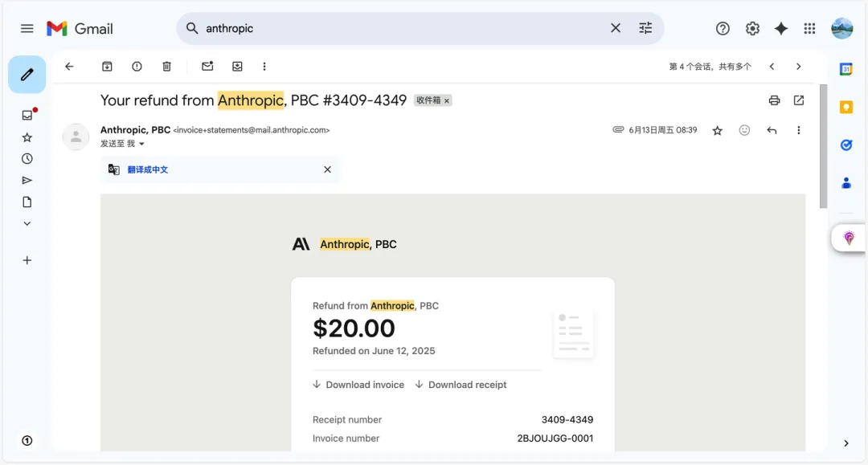Show search options filter
The height and width of the screenshot is (465, 868).
(645, 28)
